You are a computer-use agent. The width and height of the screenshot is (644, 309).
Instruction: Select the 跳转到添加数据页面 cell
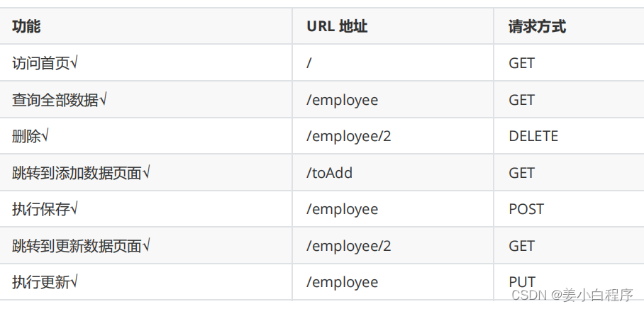(x=82, y=173)
